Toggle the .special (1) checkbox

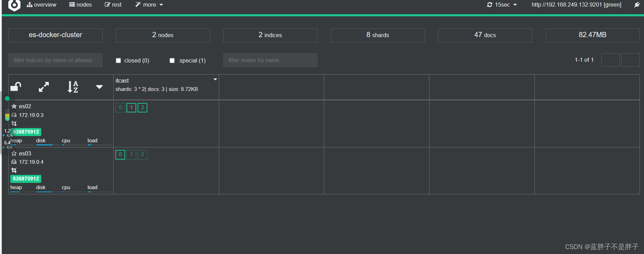coord(172,61)
